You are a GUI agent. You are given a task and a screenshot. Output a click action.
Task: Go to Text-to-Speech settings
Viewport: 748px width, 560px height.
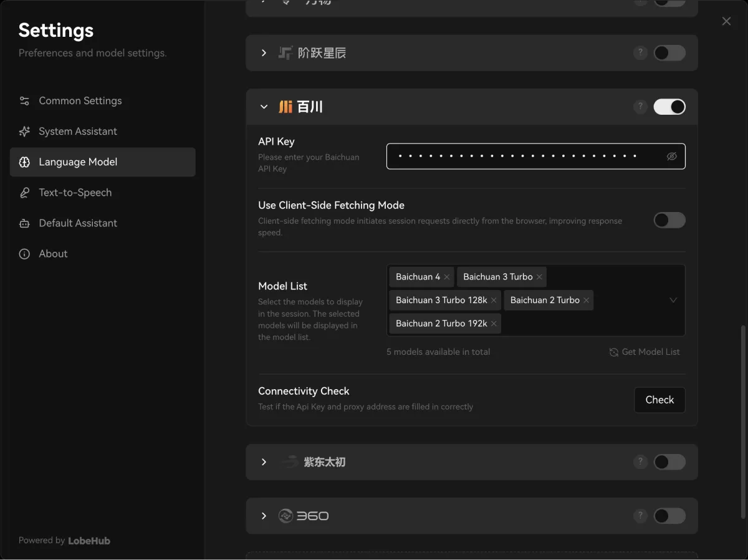click(x=75, y=193)
